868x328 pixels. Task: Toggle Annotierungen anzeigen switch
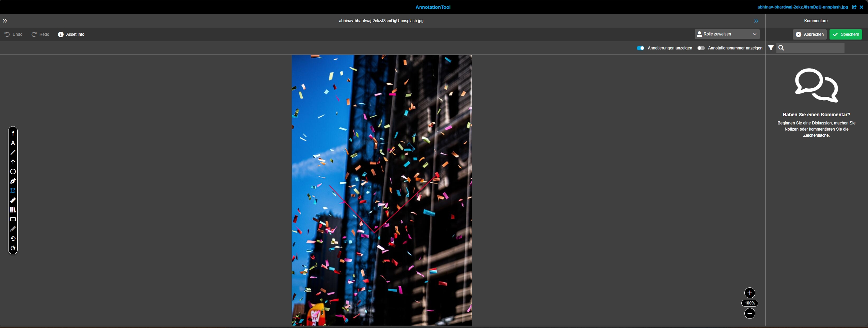click(x=640, y=48)
